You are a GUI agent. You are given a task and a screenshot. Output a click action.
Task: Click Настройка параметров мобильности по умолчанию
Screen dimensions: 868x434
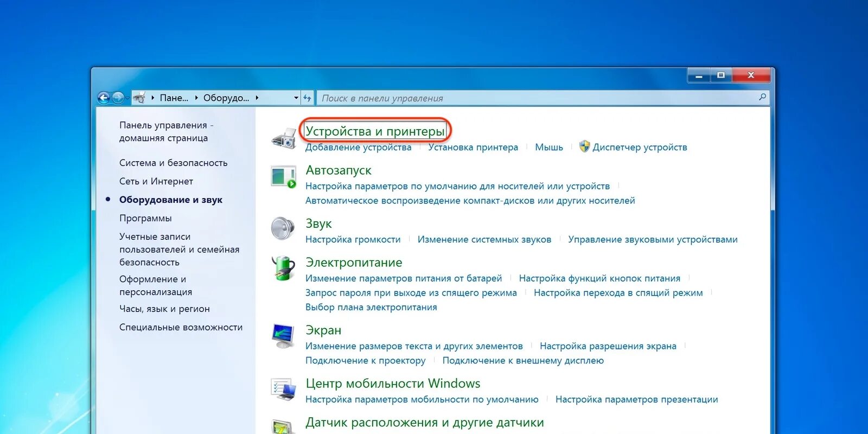[422, 400]
